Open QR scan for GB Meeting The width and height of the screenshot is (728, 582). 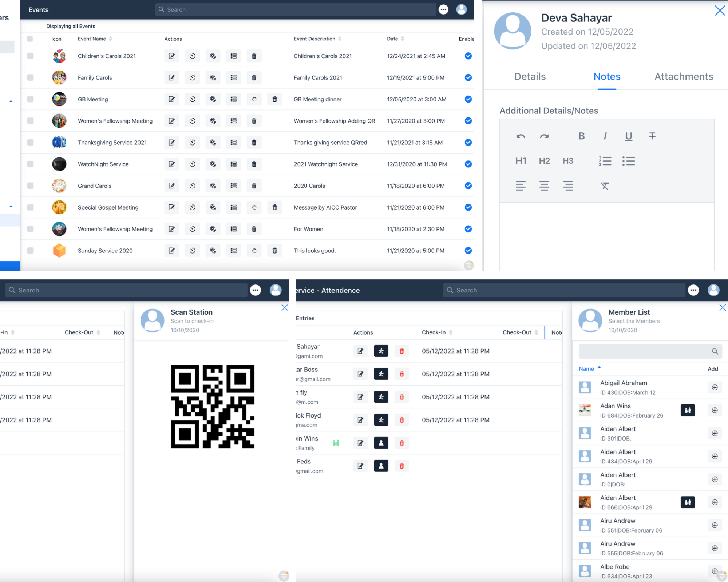click(213, 99)
